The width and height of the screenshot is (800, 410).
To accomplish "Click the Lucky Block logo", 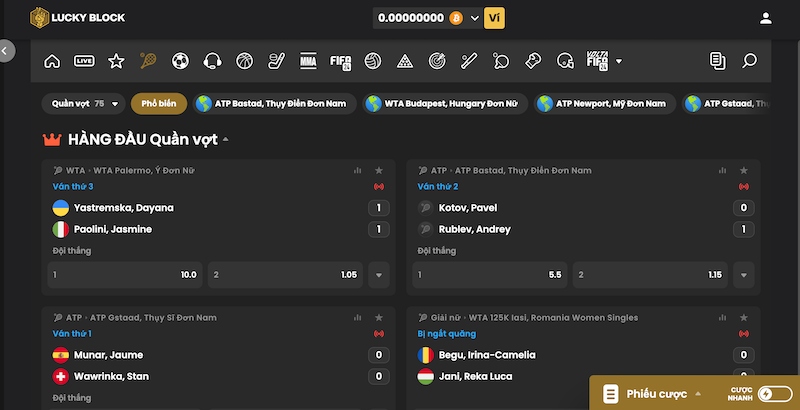I will pyautogui.click(x=77, y=18).
